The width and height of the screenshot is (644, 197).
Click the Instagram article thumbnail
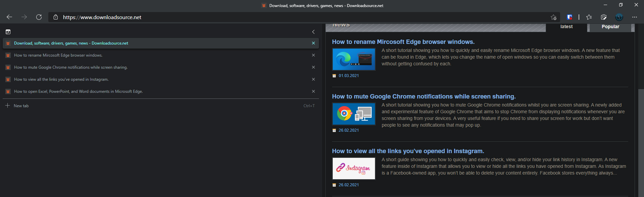tap(354, 169)
